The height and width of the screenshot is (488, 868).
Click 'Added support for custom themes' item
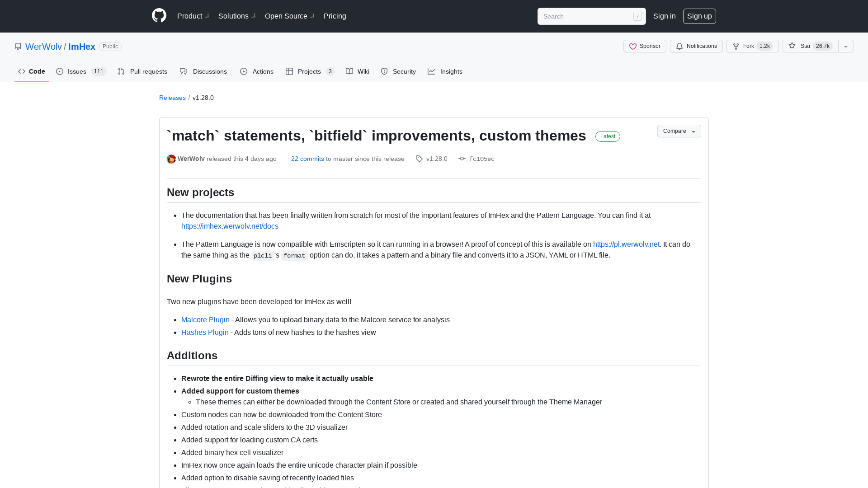click(240, 391)
